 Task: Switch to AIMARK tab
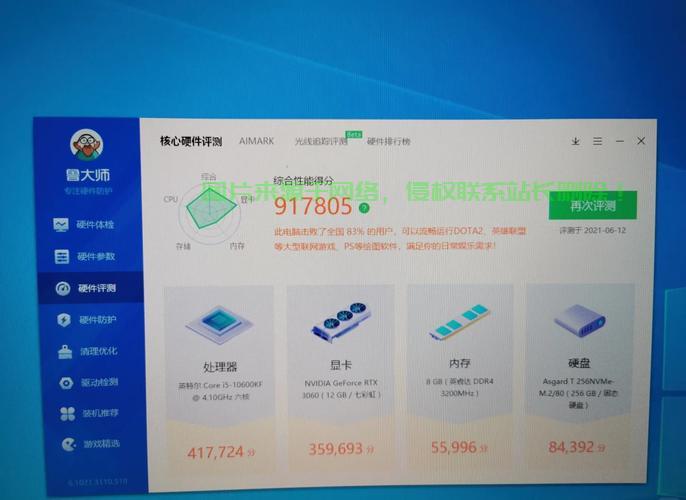point(256,141)
